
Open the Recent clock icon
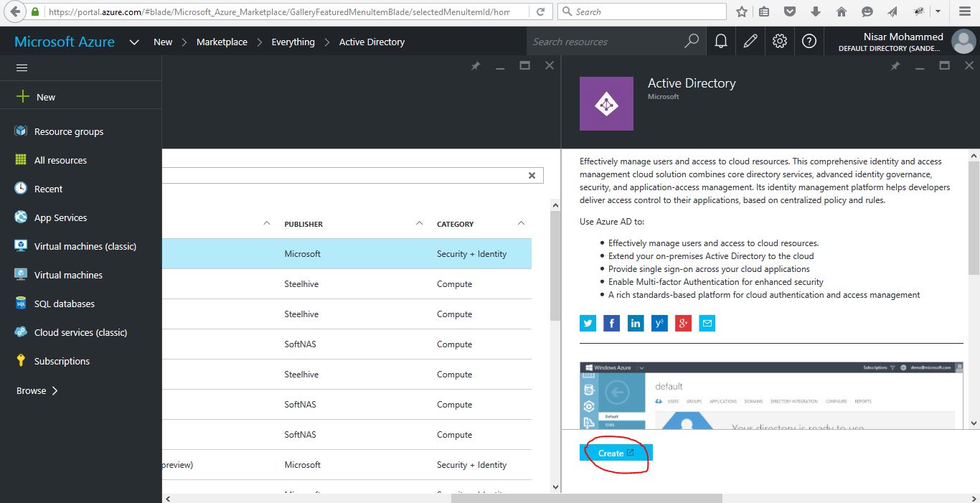pyautogui.click(x=21, y=189)
